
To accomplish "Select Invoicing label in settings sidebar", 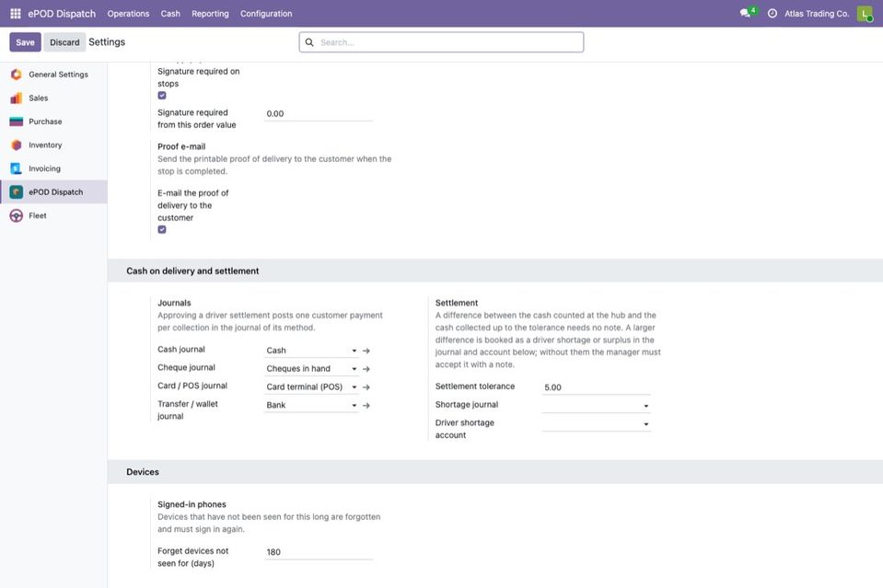I will 44,168.
